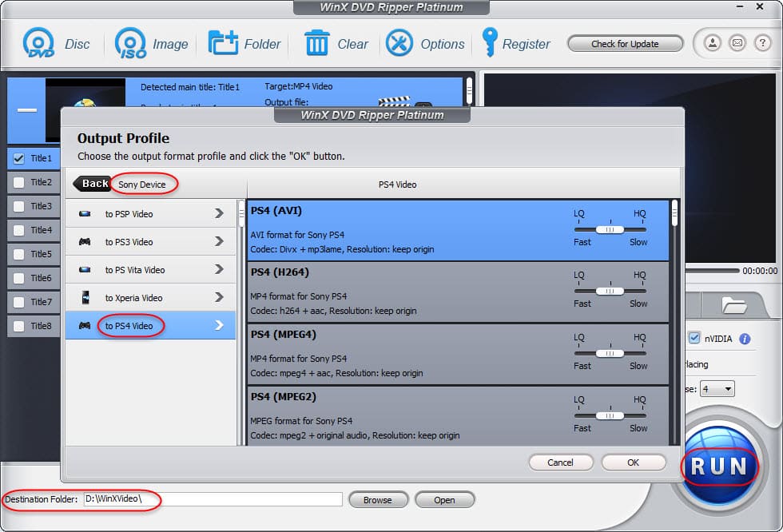This screenshot has width=783, height=532.
Task: Expand the to PSP Video arrow
Action: pos(219,213)
